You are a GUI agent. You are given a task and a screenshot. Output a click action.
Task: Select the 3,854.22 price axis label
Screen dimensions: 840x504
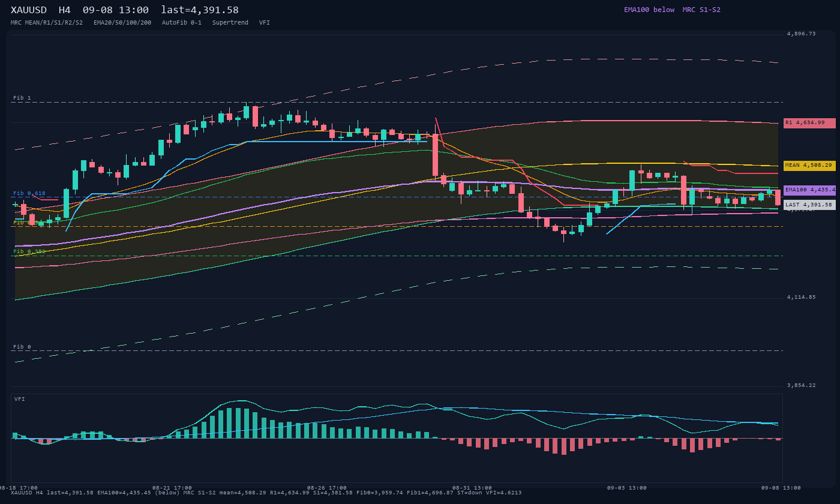point(801,385)
